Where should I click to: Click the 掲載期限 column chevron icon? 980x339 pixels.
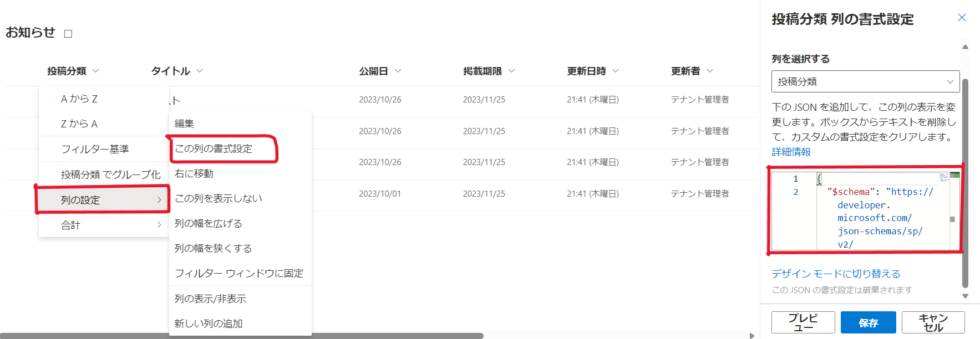pos(511,71)
